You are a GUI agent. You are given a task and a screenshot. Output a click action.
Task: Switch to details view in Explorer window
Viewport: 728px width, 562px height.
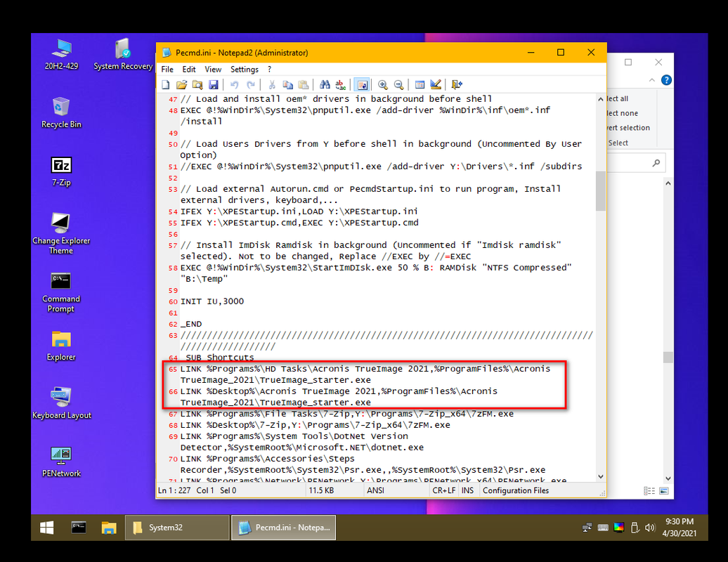coord(649,491)
